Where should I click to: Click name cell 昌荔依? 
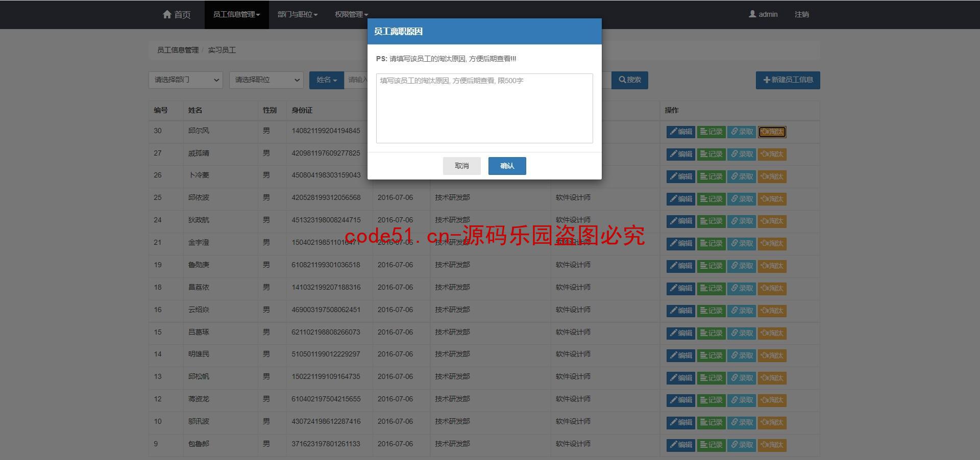point(199,287)
